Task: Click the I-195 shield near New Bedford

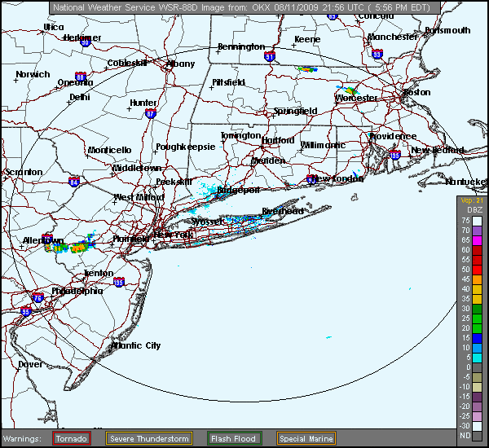Action: click(x=395, y=155)
